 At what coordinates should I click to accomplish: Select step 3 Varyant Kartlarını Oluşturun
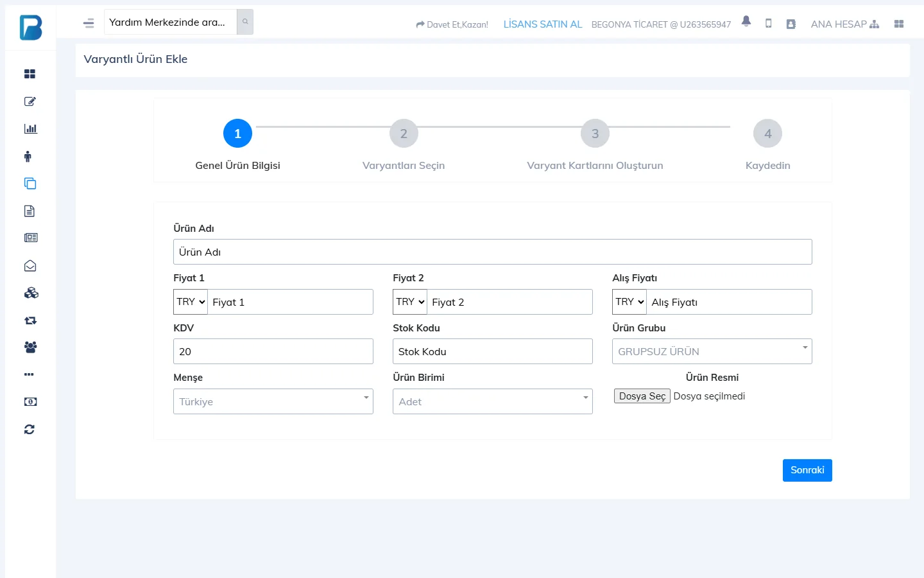[595, 134]
